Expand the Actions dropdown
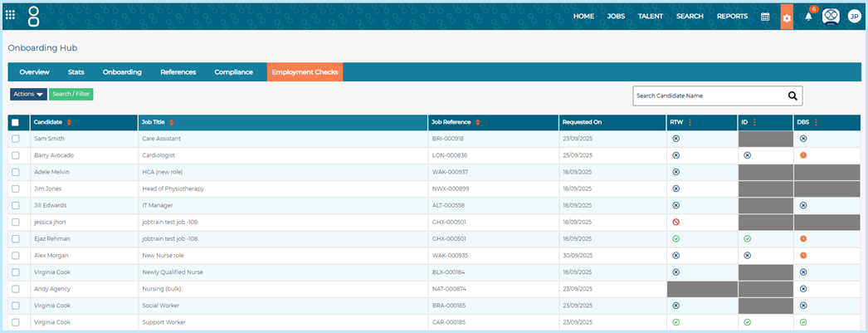Image resolution: width=868 pixels, height=333 pixels. point(28,94)
